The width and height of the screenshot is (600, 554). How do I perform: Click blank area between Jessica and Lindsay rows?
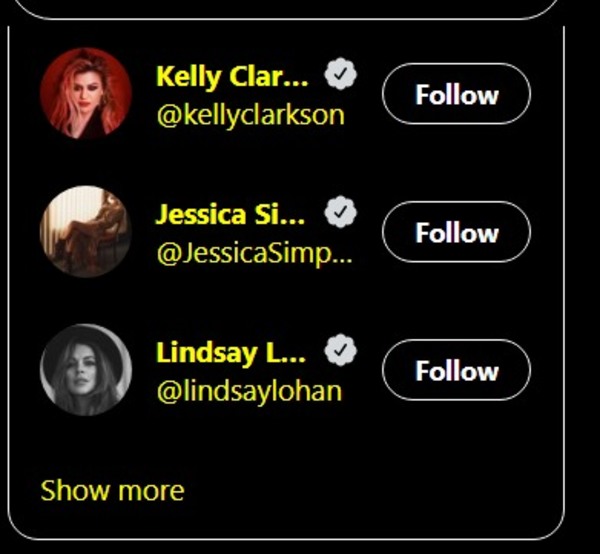click(x=285, y=301)
